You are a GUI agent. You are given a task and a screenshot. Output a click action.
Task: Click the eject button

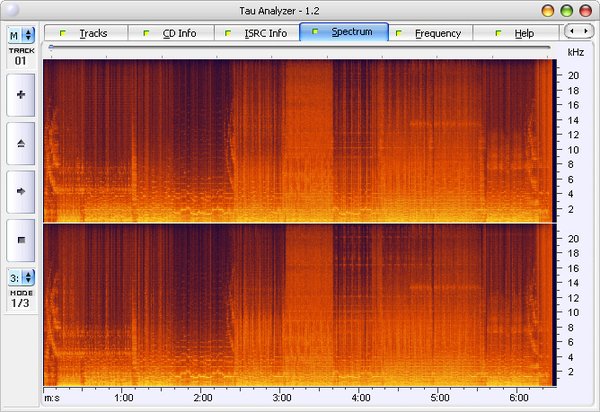21,143
